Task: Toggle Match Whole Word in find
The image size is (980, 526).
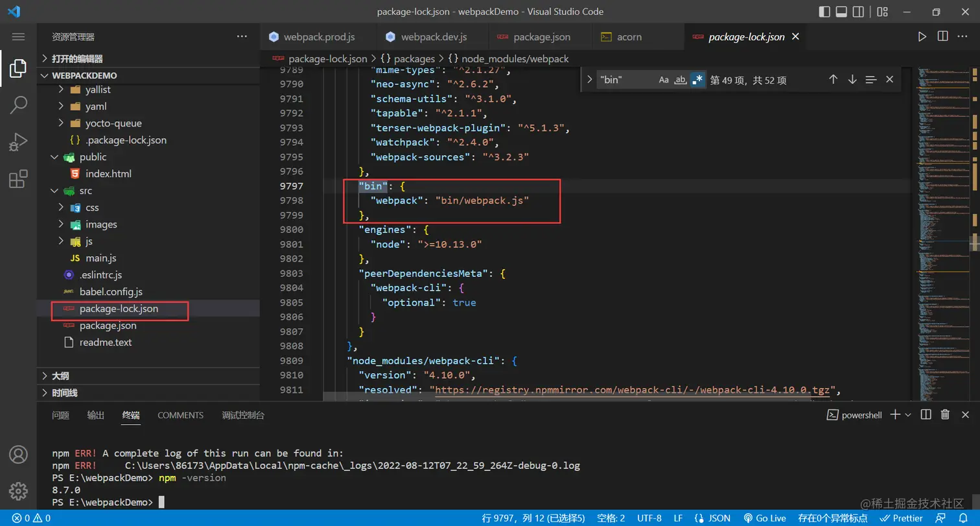Action: [681, 80]
